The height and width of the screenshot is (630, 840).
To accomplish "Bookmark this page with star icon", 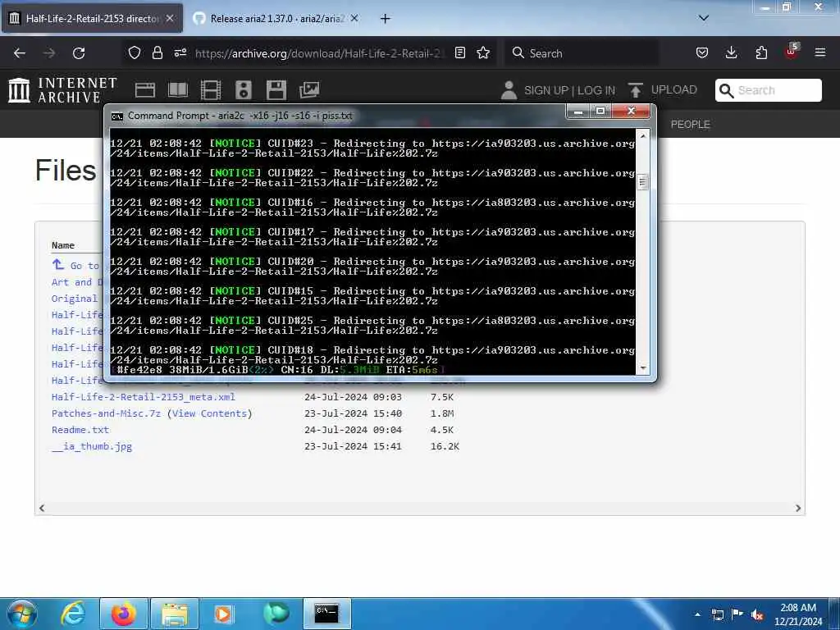I will [x=483, y=52].
